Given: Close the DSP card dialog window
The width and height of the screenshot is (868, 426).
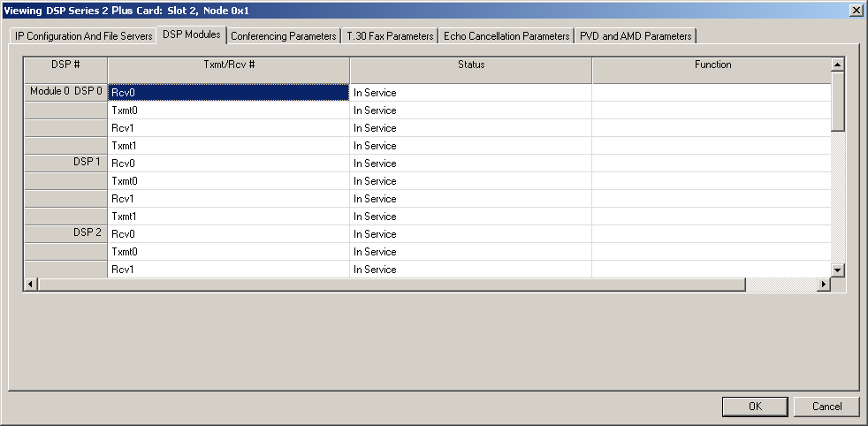Looking at the screenshot, I should click(856, 10).
